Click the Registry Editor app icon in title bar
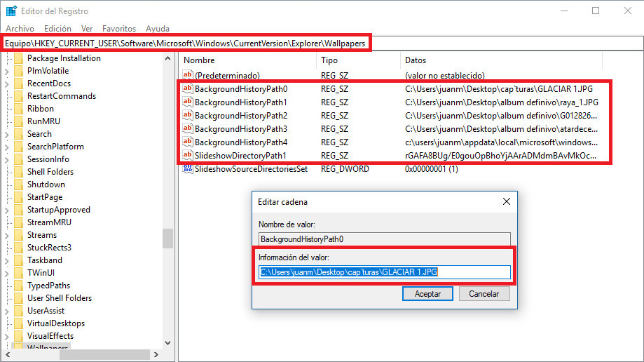The width and height of the screenshot is (644, 362). 11,11
